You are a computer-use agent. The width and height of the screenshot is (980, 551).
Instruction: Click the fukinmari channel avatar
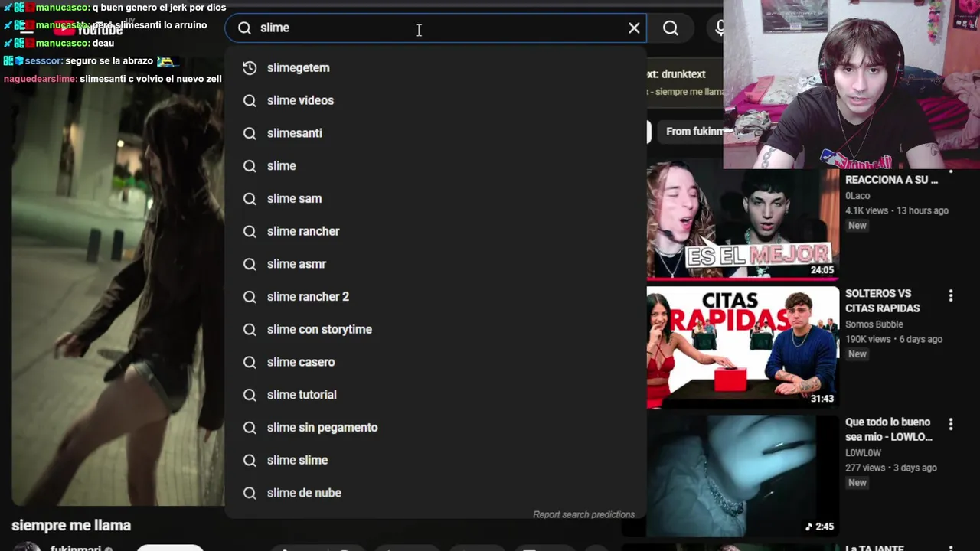tap(28, 547)
